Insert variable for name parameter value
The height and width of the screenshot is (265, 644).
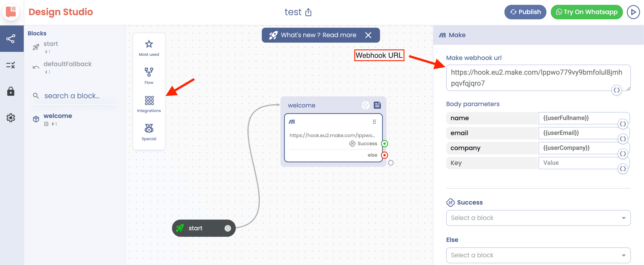(622, 124)
